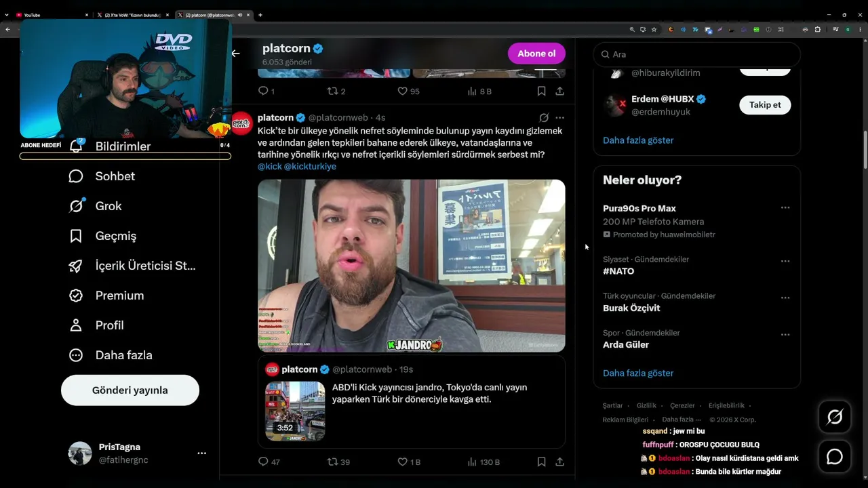868x488 pixels.
Task: Open the browser tab search chevron
Action: pyautogui.click(x=7, y=15)
